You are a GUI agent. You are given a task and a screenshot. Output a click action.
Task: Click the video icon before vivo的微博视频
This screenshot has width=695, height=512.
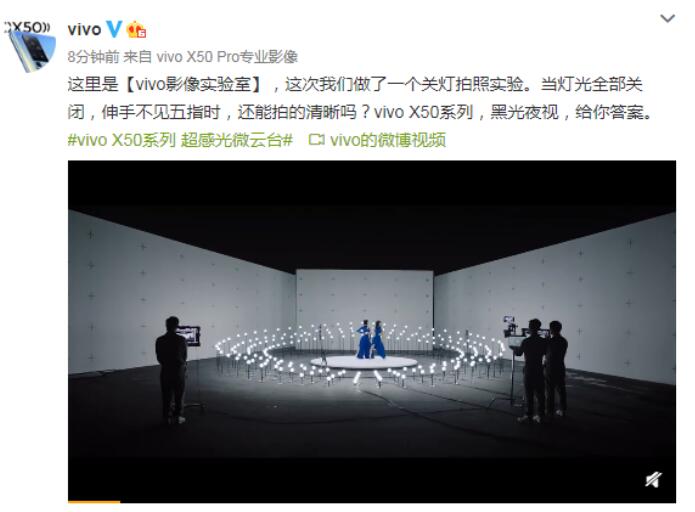click(316, 140)
